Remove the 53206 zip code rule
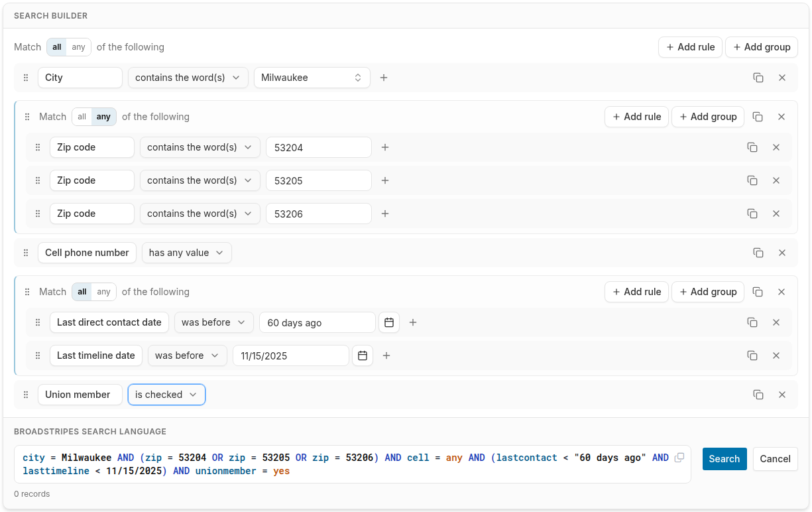This screenshot has width=812, height=512. (776, 214)
